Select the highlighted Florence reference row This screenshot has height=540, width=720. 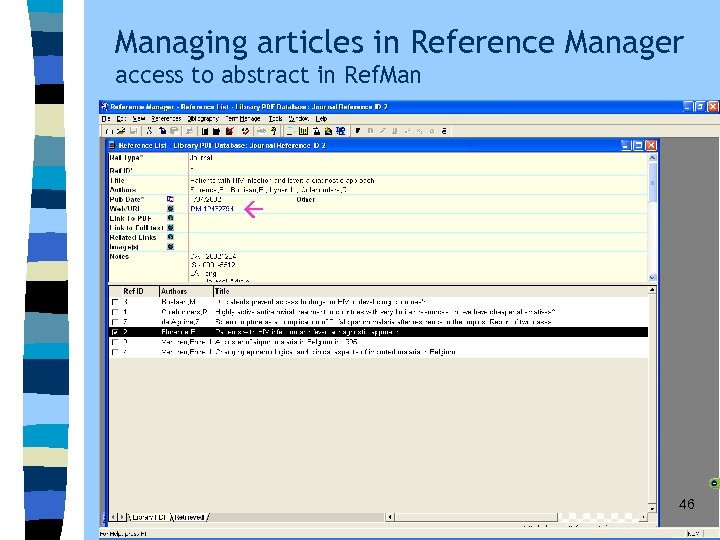[x=378, y=332]
